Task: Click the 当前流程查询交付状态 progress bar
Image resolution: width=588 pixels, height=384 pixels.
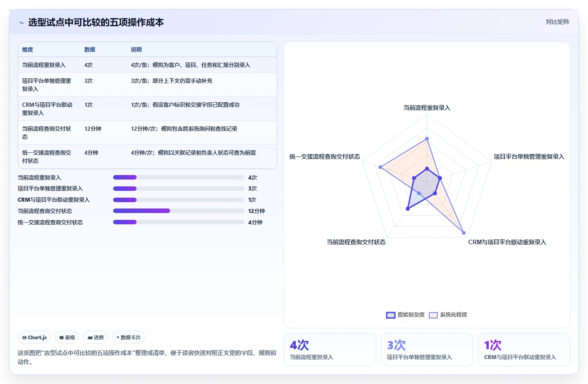Action: [179, 211]
